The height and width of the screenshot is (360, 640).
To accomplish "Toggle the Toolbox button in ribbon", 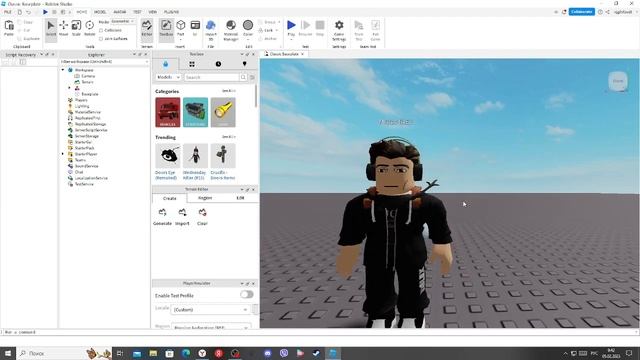I will point(166,29).
